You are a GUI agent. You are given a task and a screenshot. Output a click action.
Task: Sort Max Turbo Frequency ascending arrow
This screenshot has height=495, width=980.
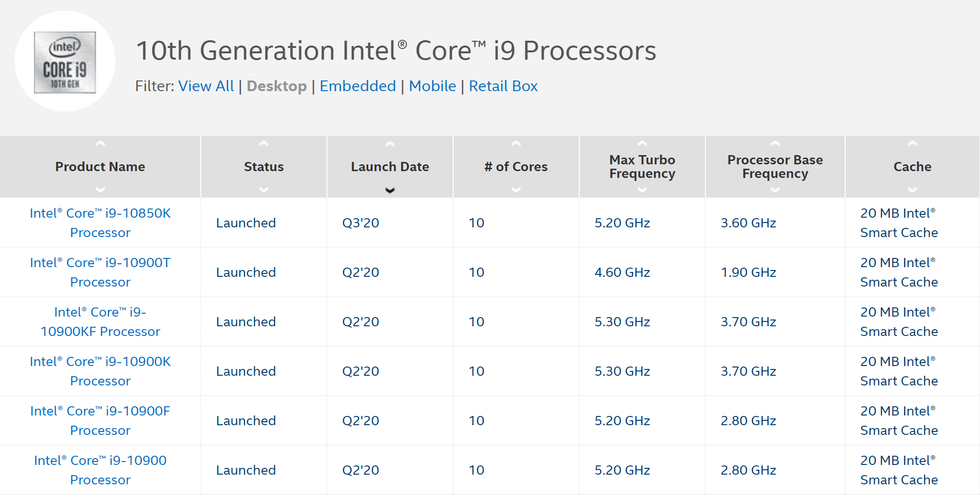(x=642, y=144)
